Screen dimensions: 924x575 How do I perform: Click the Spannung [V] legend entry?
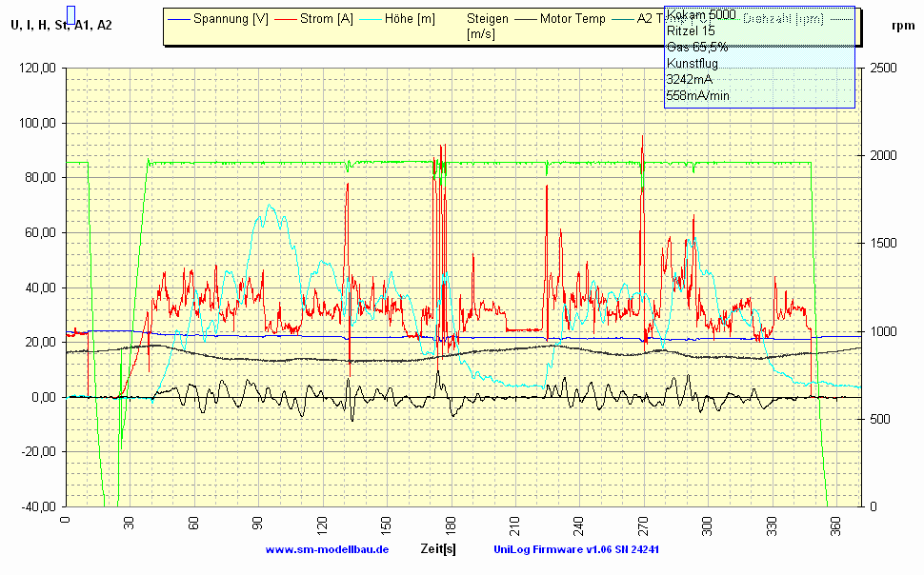[x=231, y=19]
